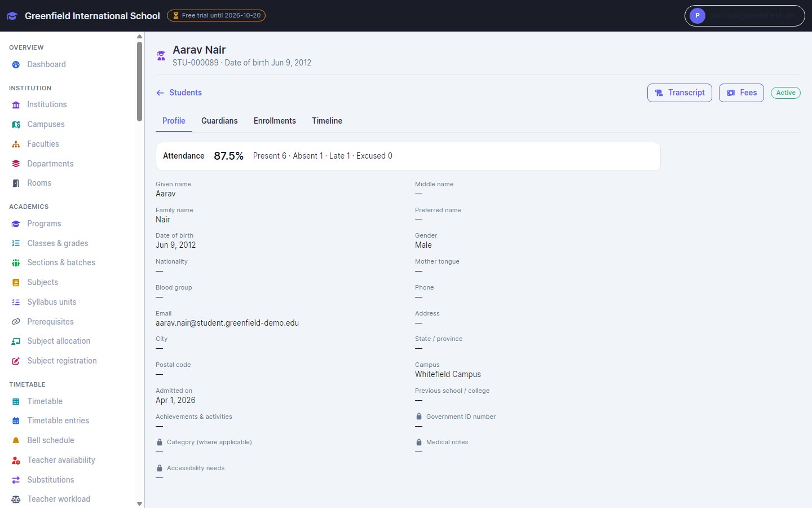Click the Government ID number lock icon
The height and width of the screenshot is (508, 812).
point(419,417)
